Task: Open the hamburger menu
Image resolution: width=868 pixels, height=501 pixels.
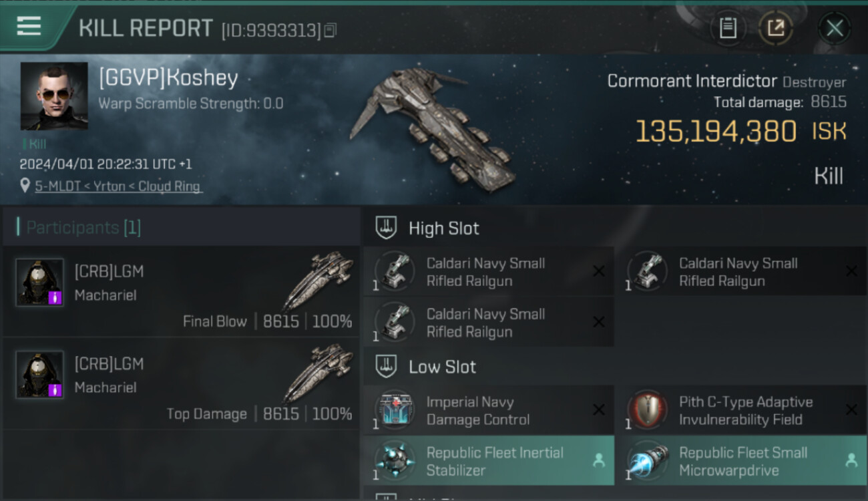Action: (29, 27)
